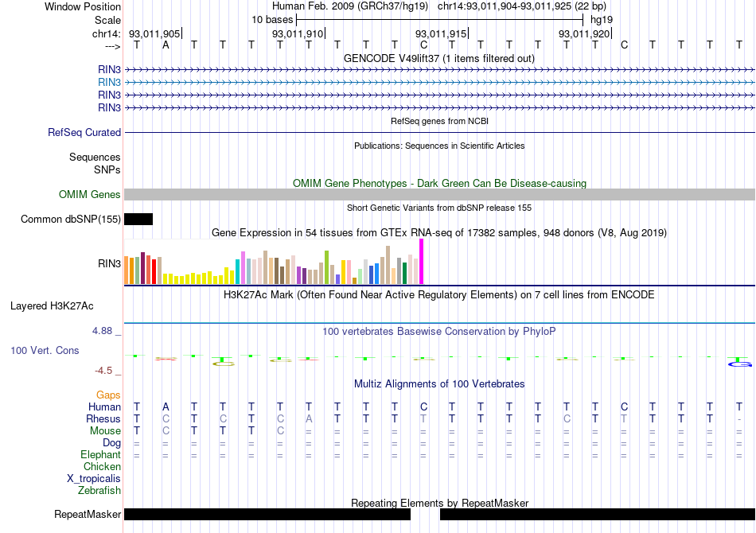This screenshot has height=533, width=756.
Task: Open the GTEx Gene Expression track title
Action: coord(439,233)
